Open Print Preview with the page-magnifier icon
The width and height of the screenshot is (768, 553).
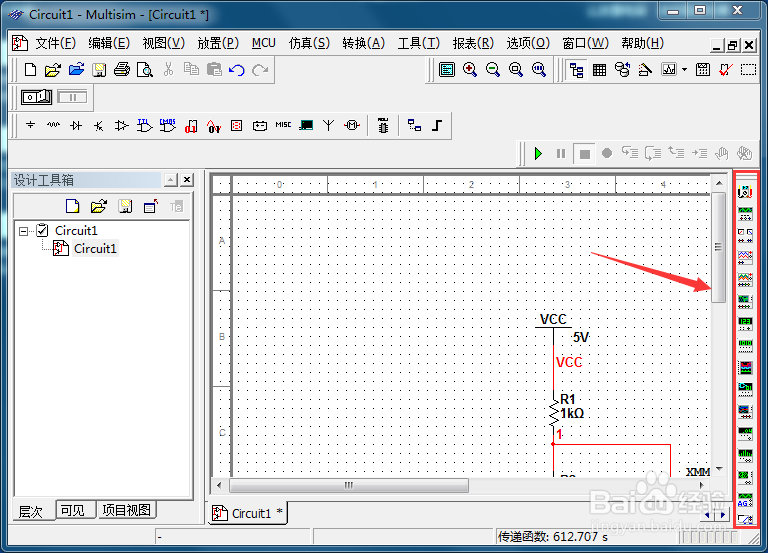click(144, 70)
